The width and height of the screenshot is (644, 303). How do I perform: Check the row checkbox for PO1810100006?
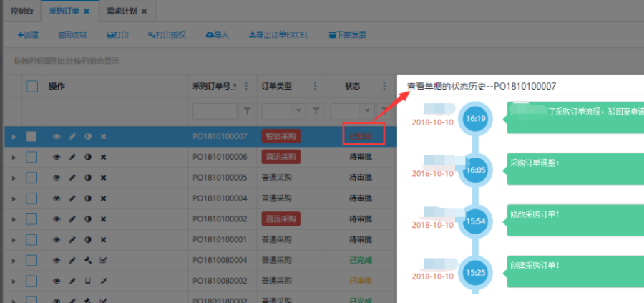(x=32, y=157)
